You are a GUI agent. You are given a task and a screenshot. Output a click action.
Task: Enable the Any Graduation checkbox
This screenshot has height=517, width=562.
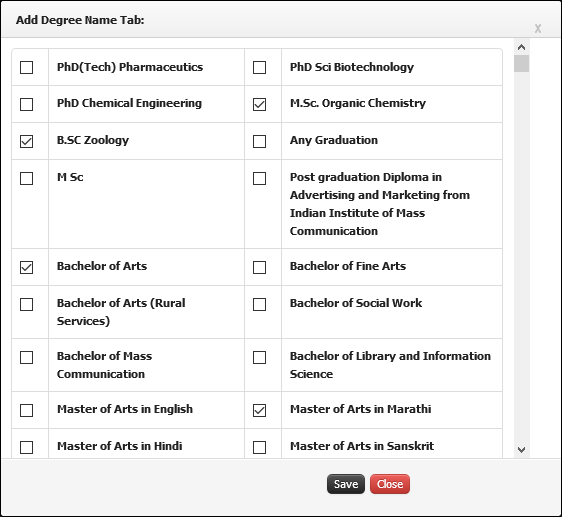(x=259, y=141)
